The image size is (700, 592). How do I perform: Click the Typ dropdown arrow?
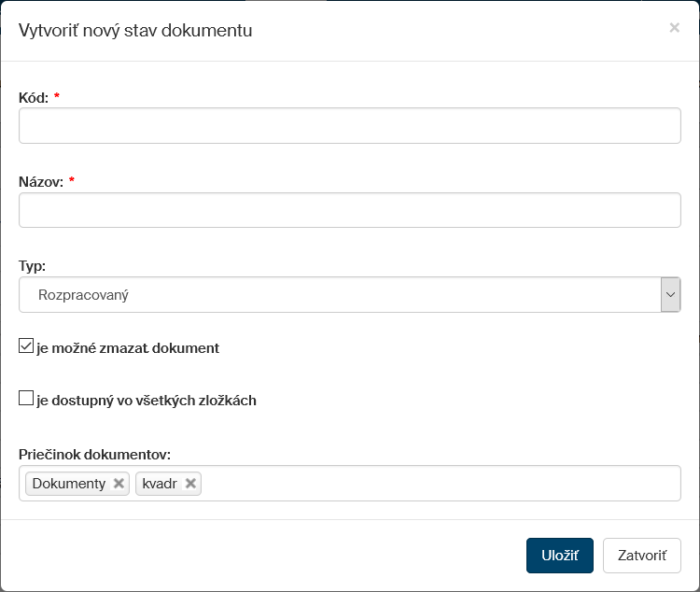coord(670,295)
